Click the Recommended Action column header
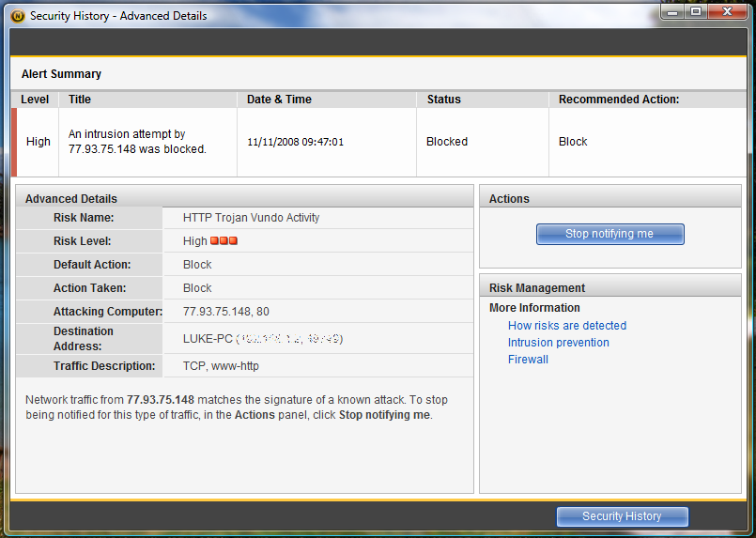 point(618,100)
